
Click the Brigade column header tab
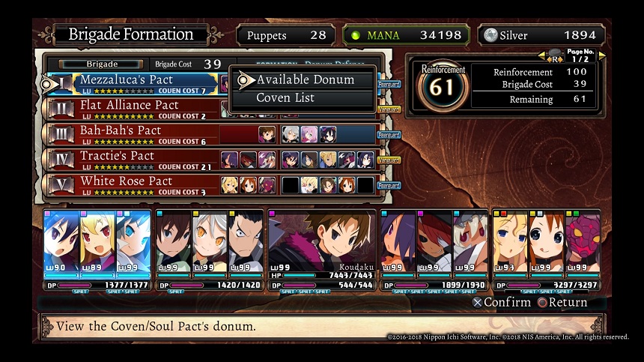(x=101, y=64)
